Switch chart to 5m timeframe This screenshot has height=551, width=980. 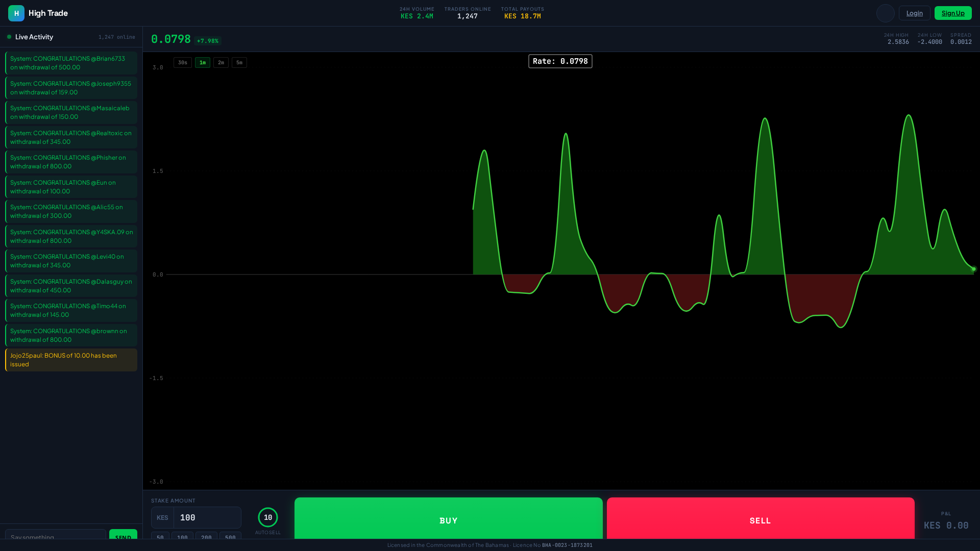(x=239, y=63)
